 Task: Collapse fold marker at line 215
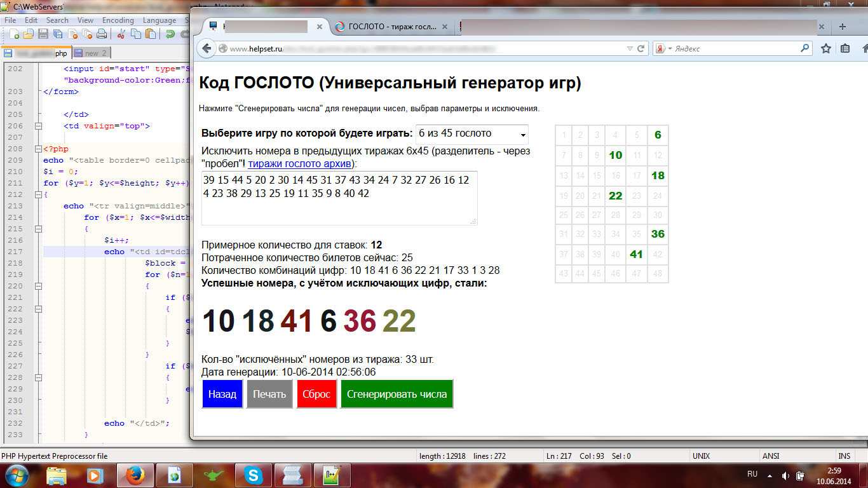[x=38, y=229]
